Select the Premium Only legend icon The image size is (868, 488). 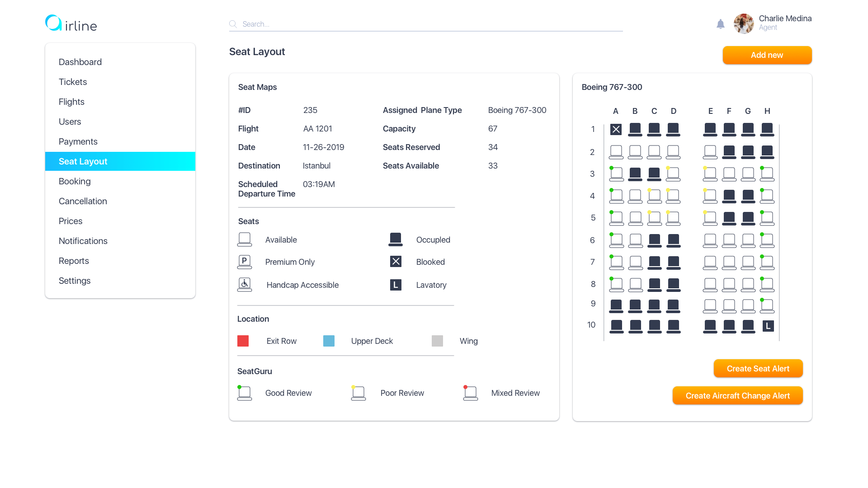coord(245,262)
